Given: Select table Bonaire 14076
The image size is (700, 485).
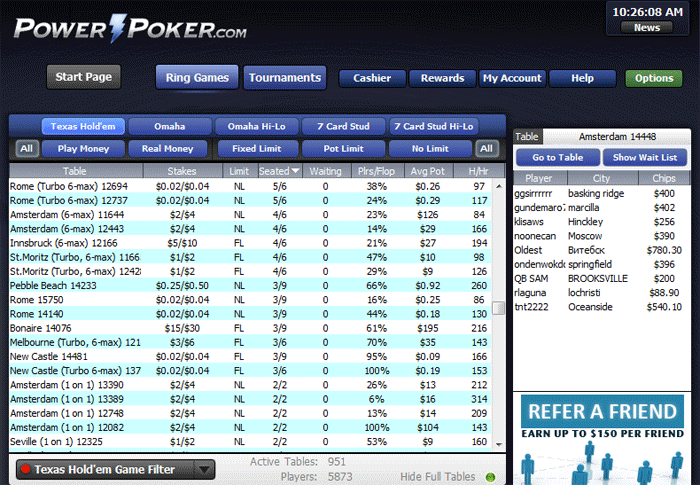Looking at the screenshot, I should (250, 328).
